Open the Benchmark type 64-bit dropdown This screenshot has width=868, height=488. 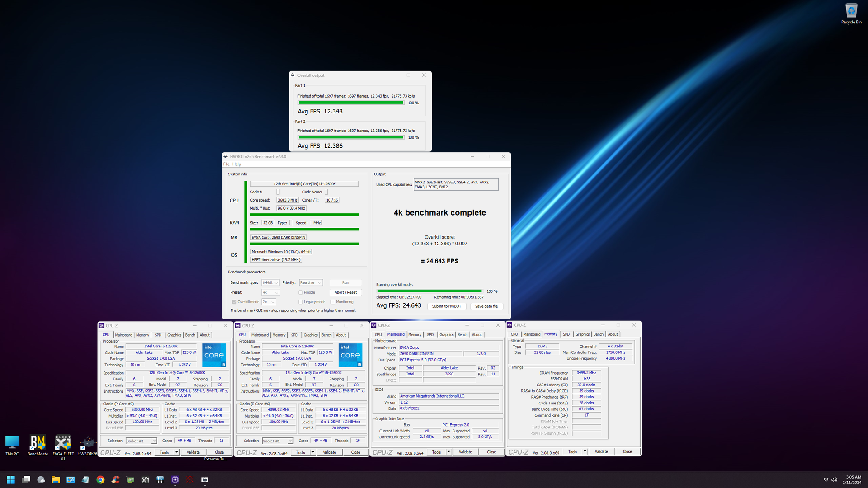pos(270,282)
